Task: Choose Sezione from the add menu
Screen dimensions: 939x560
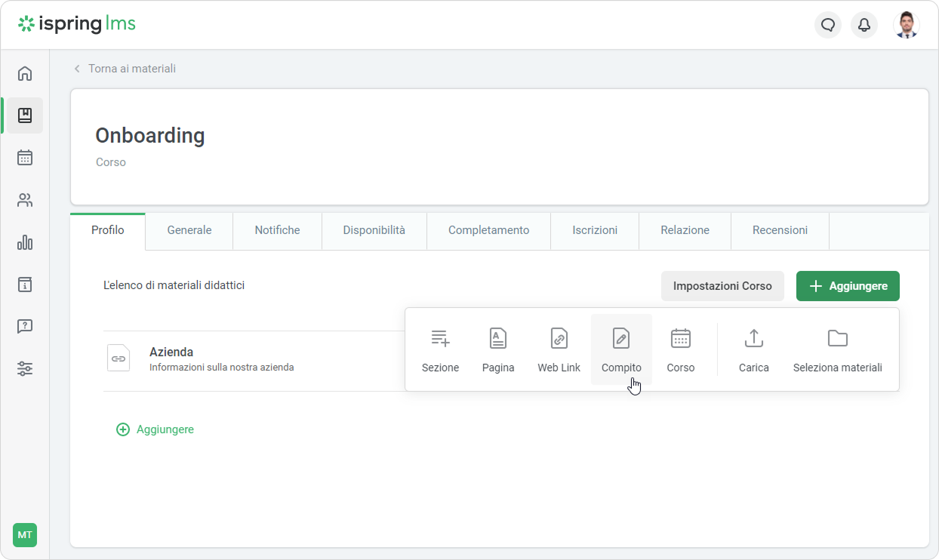Action: tap(440, 349)
